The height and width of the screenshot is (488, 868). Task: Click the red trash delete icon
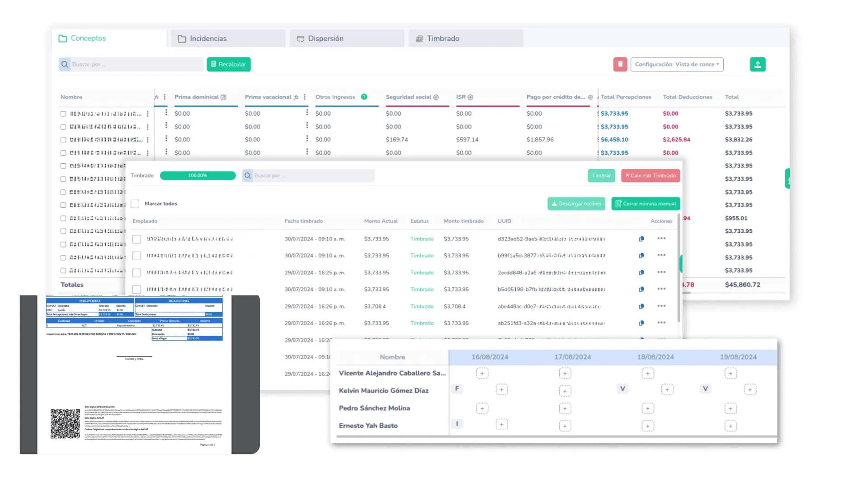click(x=620, y=64)
